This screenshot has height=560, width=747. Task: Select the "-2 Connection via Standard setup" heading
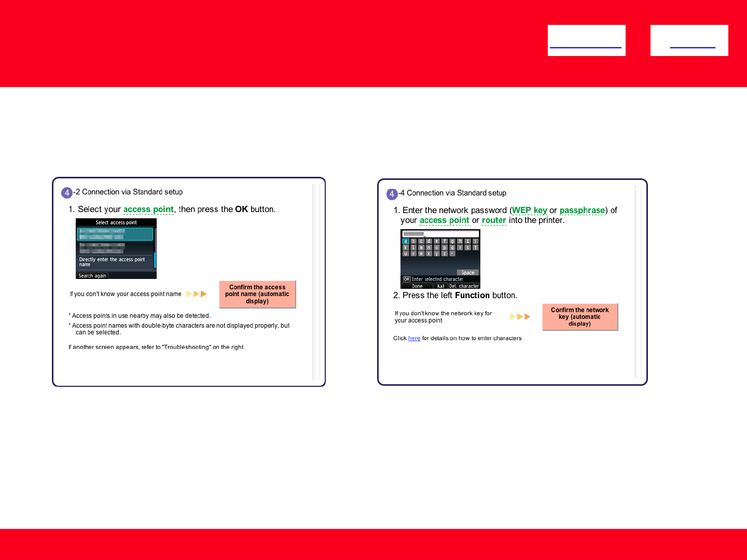coord(128,192)
